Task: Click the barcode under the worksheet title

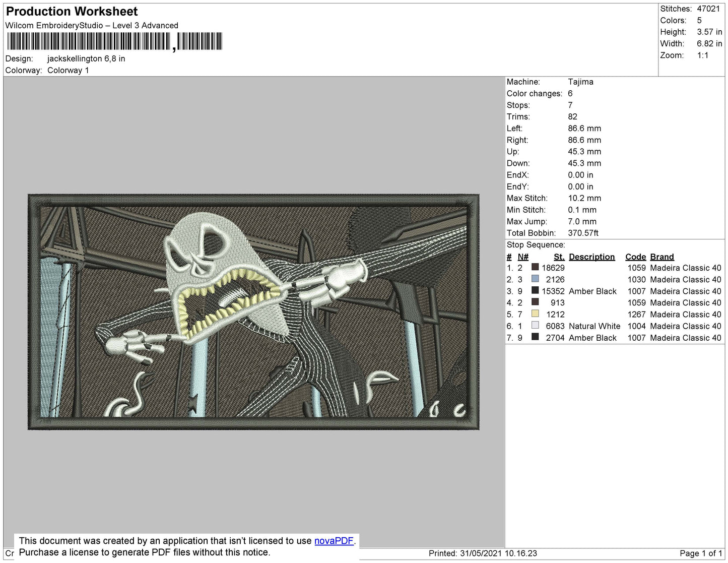Action: [x=114, y=41]
